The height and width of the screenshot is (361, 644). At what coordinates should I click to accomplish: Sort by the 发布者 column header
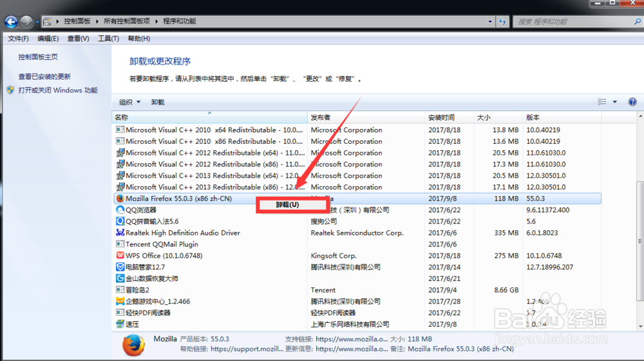coord(366,117)
